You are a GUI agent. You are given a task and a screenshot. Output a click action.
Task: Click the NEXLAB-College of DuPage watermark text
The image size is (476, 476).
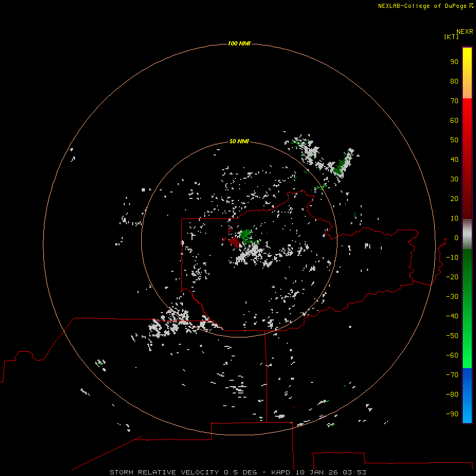point(423,6)
